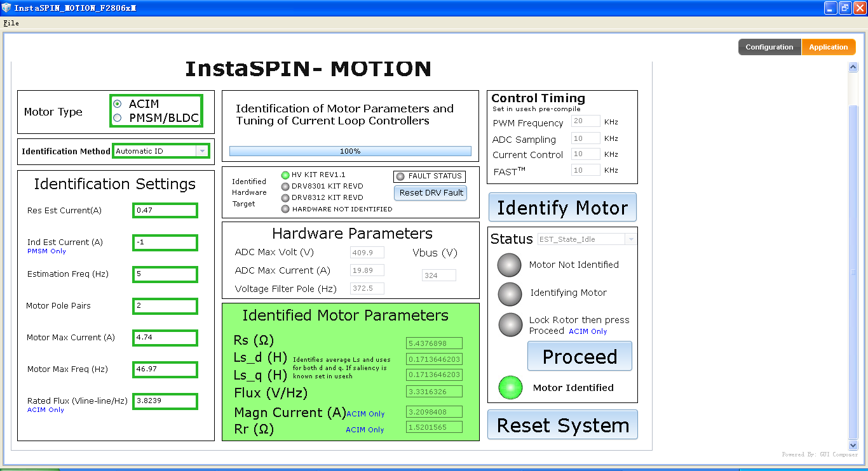This screenshot has height=471, width=868.
Task: Click the ADC Max Current value field
Action: point(367,270)
